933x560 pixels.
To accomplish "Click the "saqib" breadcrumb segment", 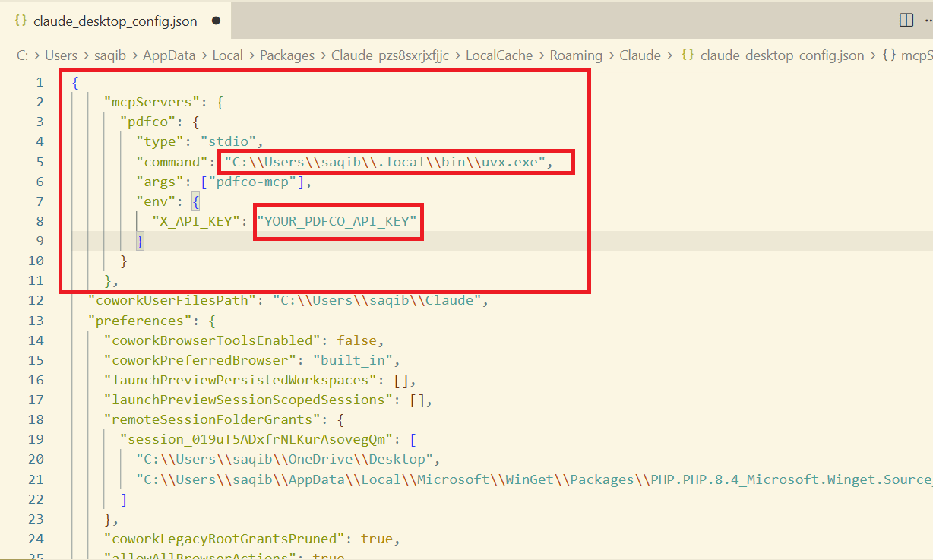I will (x=110, y=55).
